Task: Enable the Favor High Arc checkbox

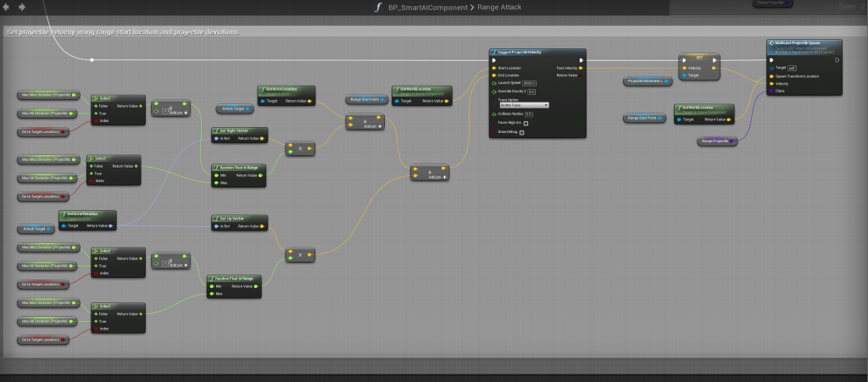Action: click(526, 123)
